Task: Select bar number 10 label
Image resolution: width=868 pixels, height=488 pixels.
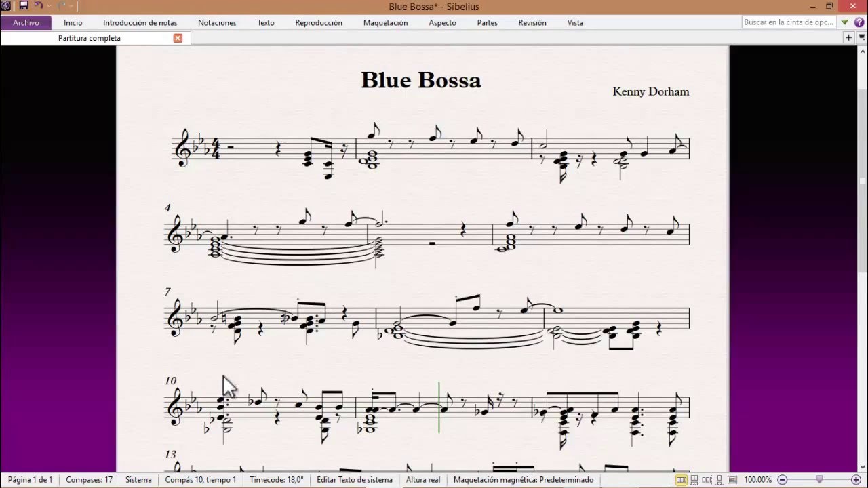Action: point(170,381)
